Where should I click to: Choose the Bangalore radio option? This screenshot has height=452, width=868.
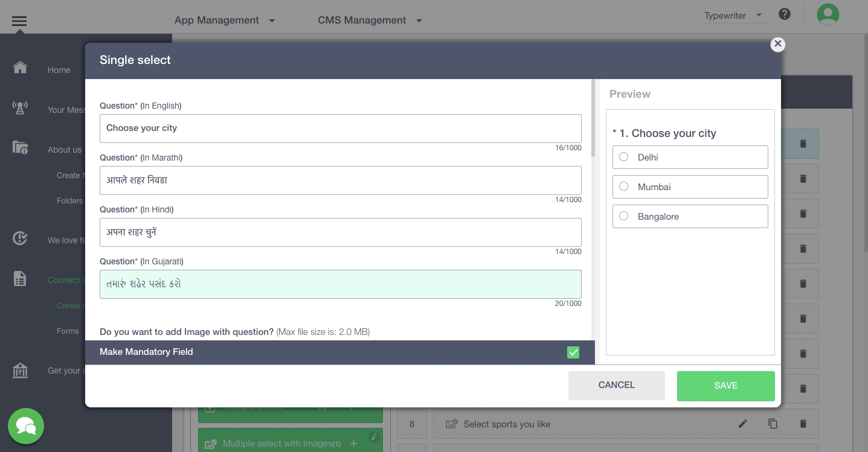(x=624, y=216)
